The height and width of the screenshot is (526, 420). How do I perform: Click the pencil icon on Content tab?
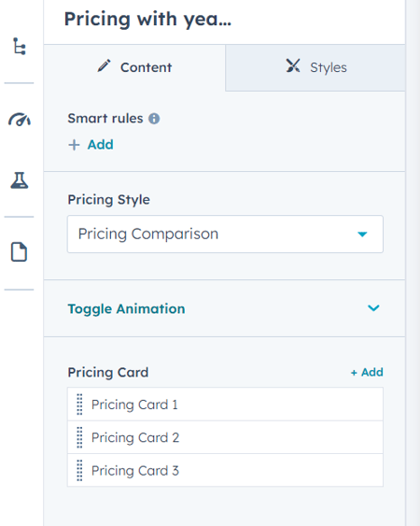pyautogui.click(x=104, y=65)
